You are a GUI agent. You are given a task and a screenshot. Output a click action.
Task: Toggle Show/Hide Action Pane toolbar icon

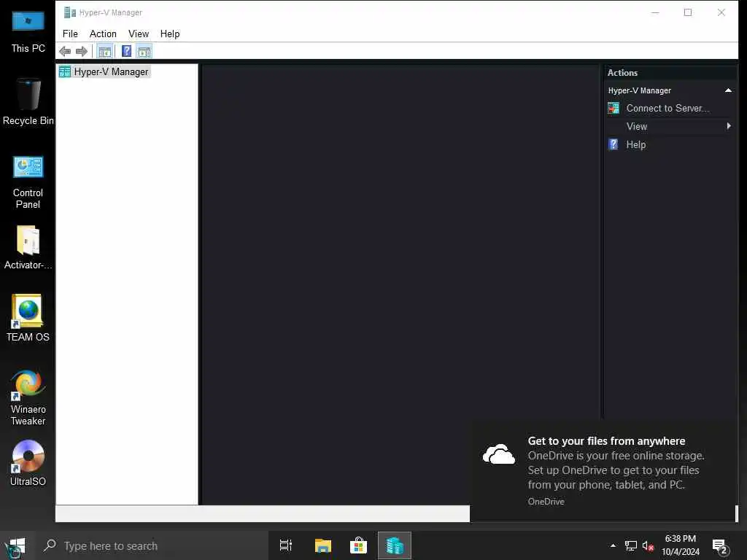click(144, 51)
